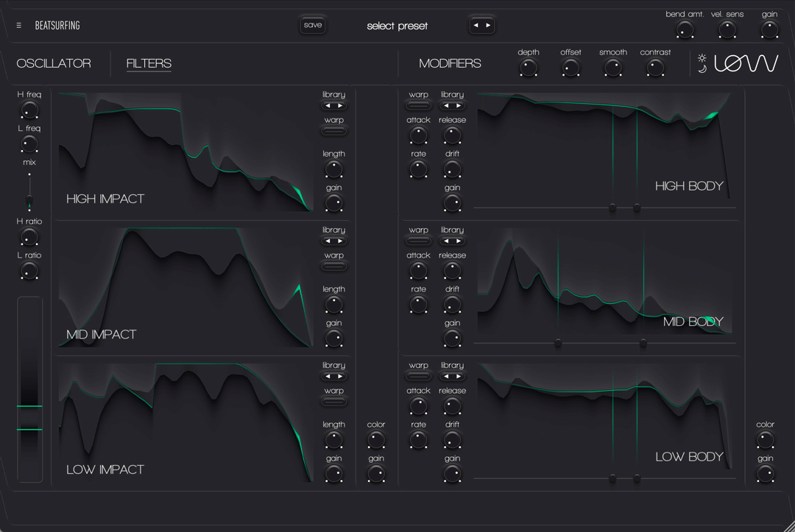This screenshot has height=532, width=795.
Task: Open the MODIFIERS section
Action: point(450,63)
